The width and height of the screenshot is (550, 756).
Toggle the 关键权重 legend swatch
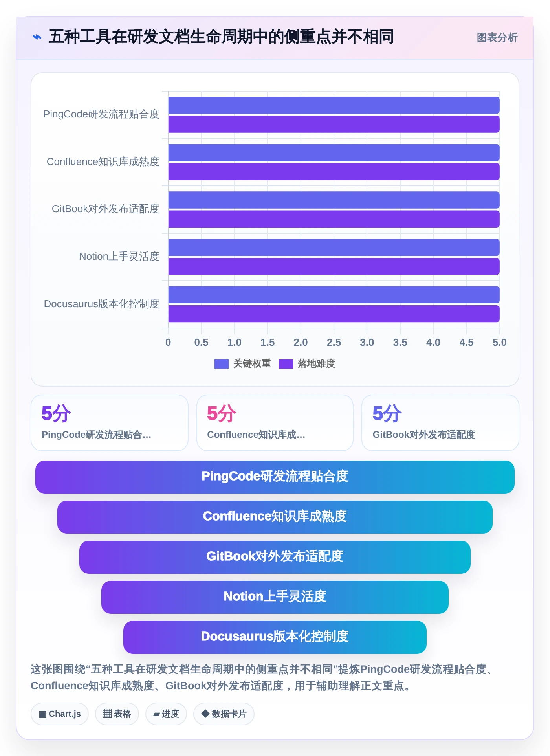221,364
